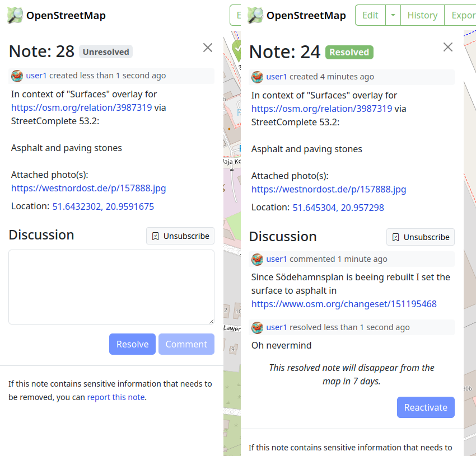
Task: Open relation 3987319 link in Note 28
Action: [x=81, y=107]
